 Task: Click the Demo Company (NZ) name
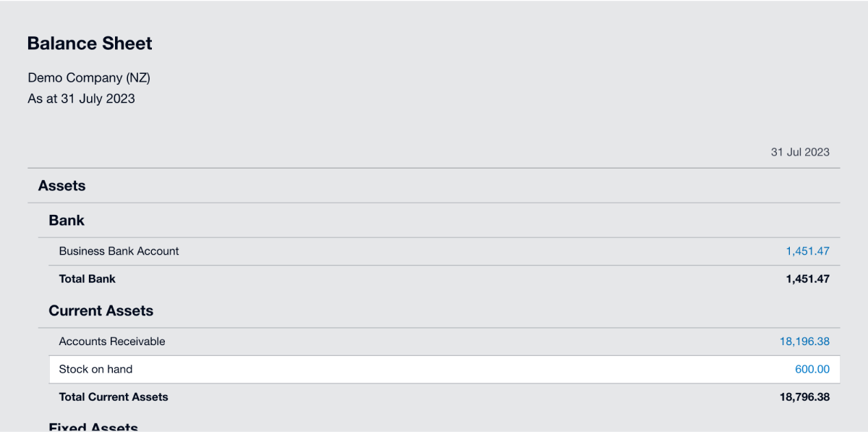click(x=89, y=77)
